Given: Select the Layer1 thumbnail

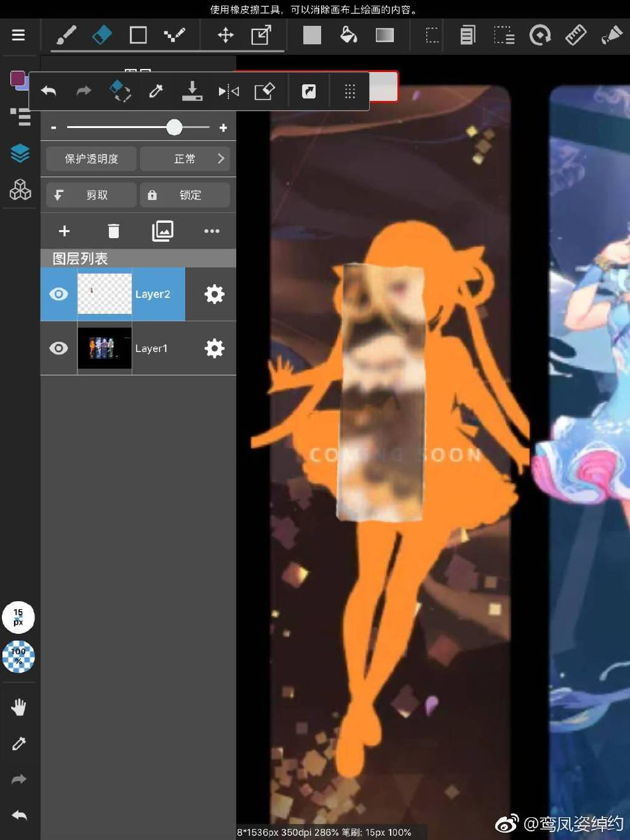Looking at the screenshot, I should 105,348.
